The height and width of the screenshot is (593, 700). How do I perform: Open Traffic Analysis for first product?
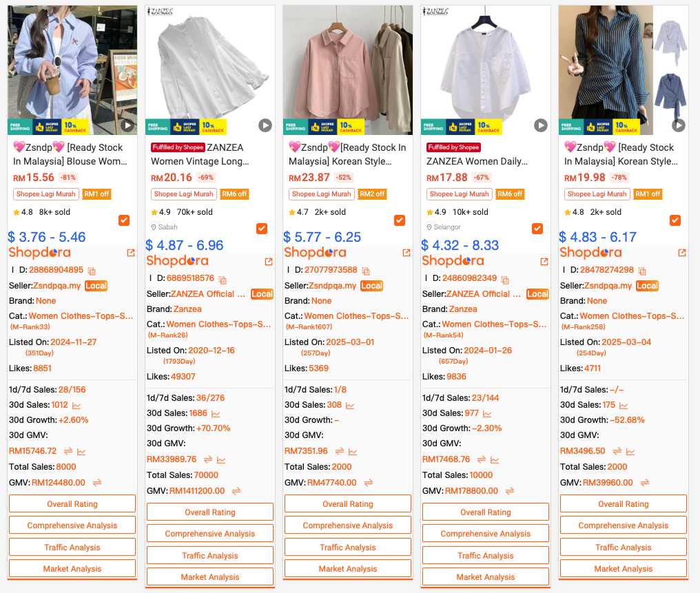[72, 547]
